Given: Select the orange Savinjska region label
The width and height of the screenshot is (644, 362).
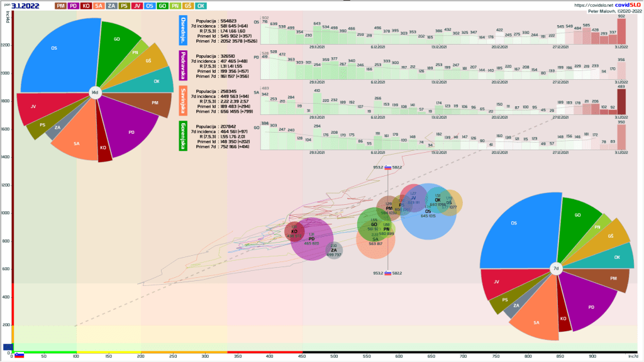Looking at the screenshot, I should point(183,99).
